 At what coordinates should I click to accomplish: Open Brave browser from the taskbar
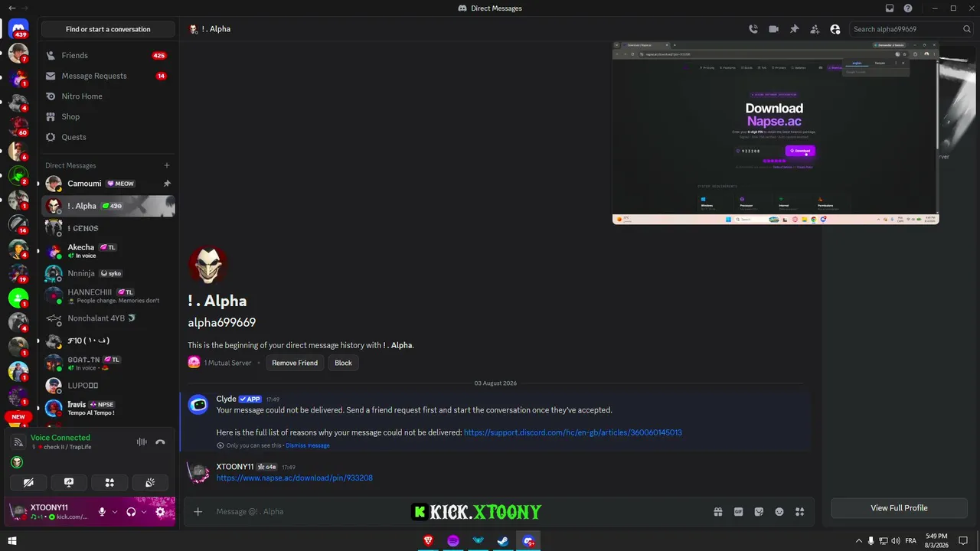click(428, 541)
